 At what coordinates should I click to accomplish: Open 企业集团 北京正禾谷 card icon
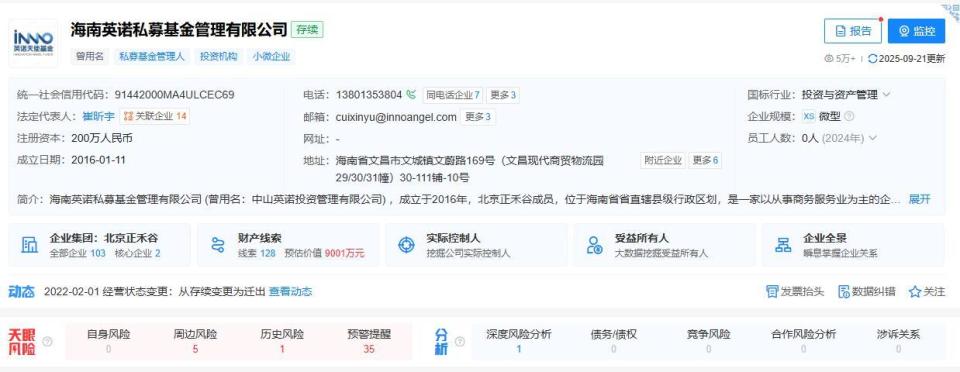(x=29, y=245)
